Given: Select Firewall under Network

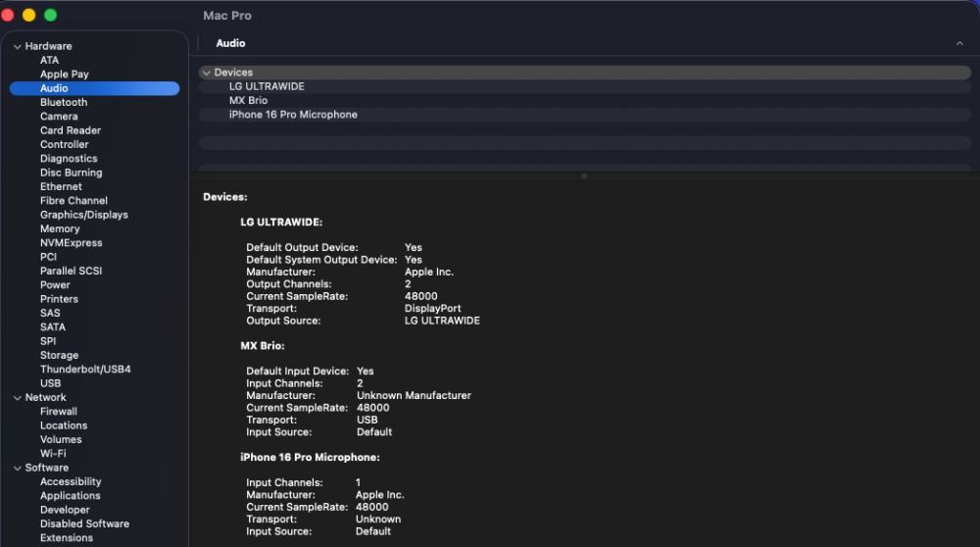Looking at the screenshot, I should click(x=59, y=412).
